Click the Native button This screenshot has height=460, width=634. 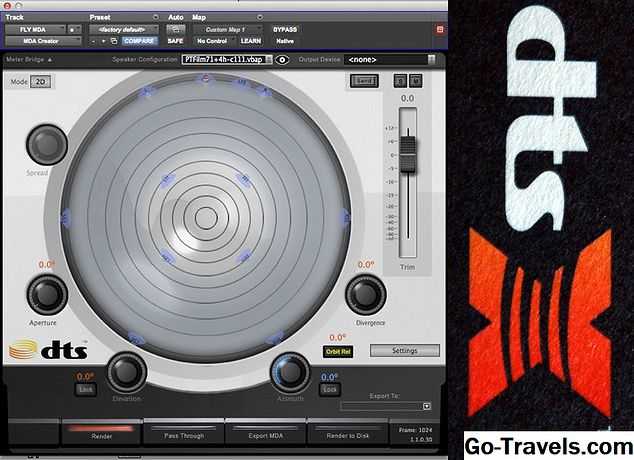pos(285,41)
